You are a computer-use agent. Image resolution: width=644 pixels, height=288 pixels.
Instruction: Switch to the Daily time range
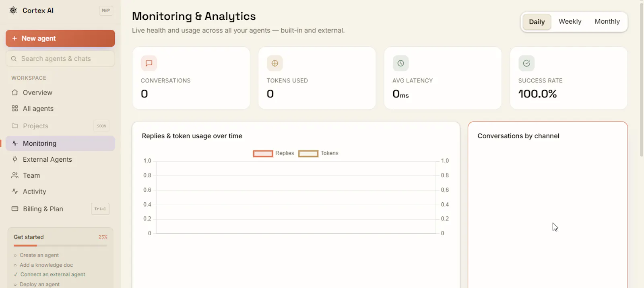[537, 22]
